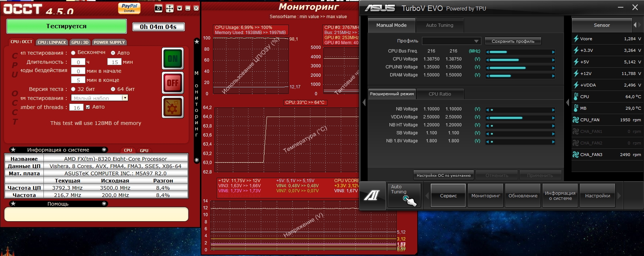Image resolution: width=644 pixels, height=256 pixels.
Task: Select Авто test type radio button
Action: point(113,53)
